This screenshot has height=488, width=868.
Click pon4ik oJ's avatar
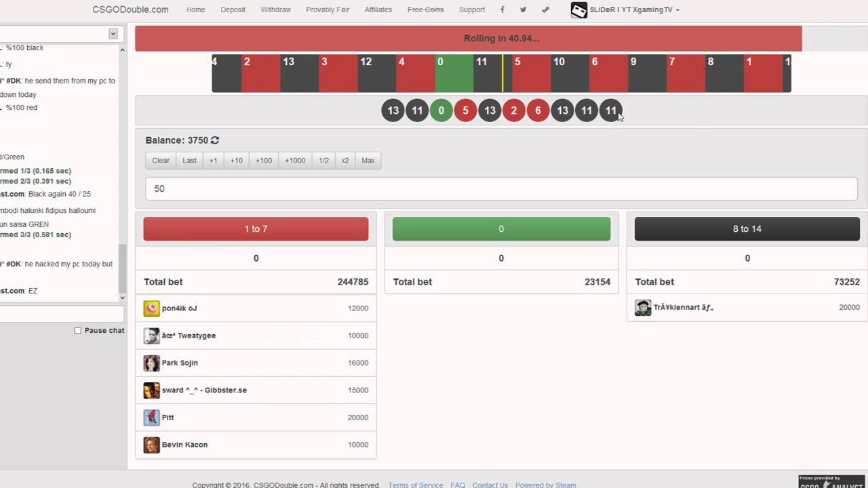pyautogui.click(x=151, y=308)
